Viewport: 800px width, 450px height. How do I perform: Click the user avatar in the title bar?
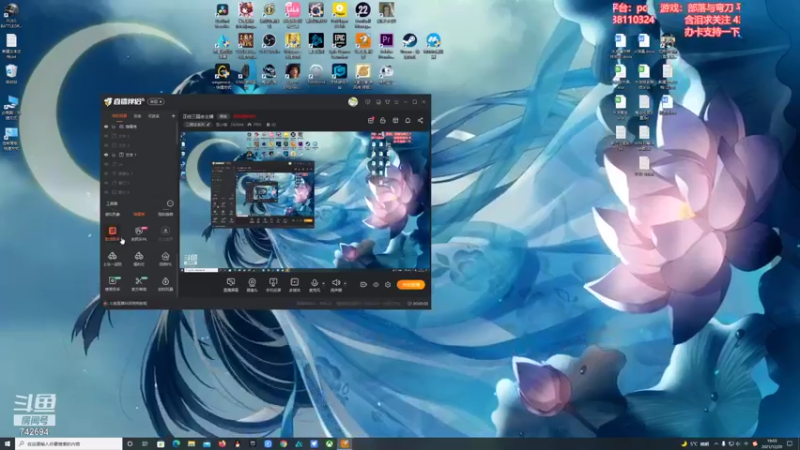[353, 102]
